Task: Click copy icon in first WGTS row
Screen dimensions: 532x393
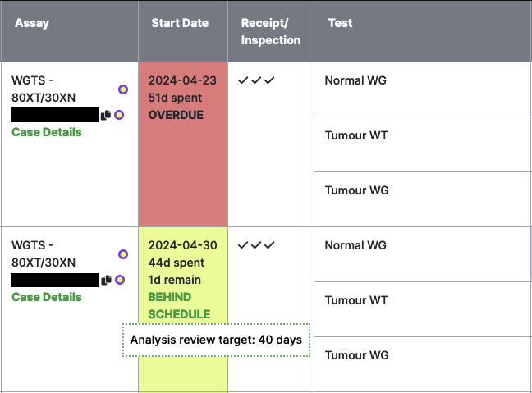Action: [x=106, y=116]
